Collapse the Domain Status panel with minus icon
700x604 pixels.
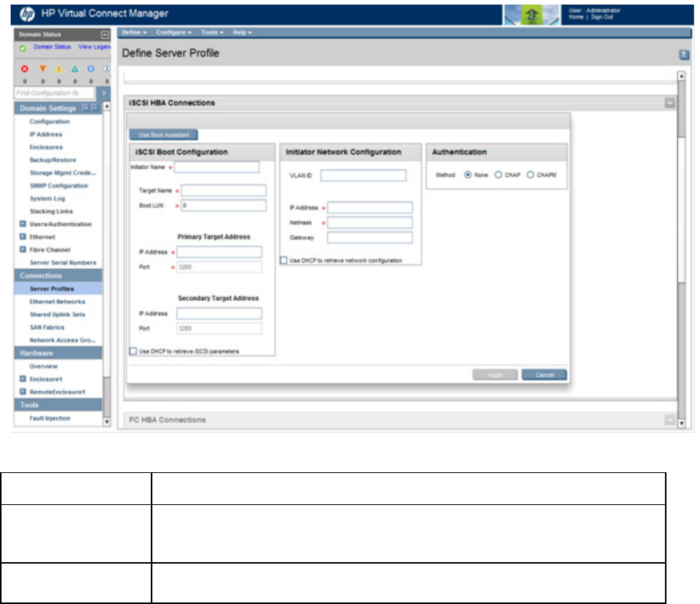point(105,35)
